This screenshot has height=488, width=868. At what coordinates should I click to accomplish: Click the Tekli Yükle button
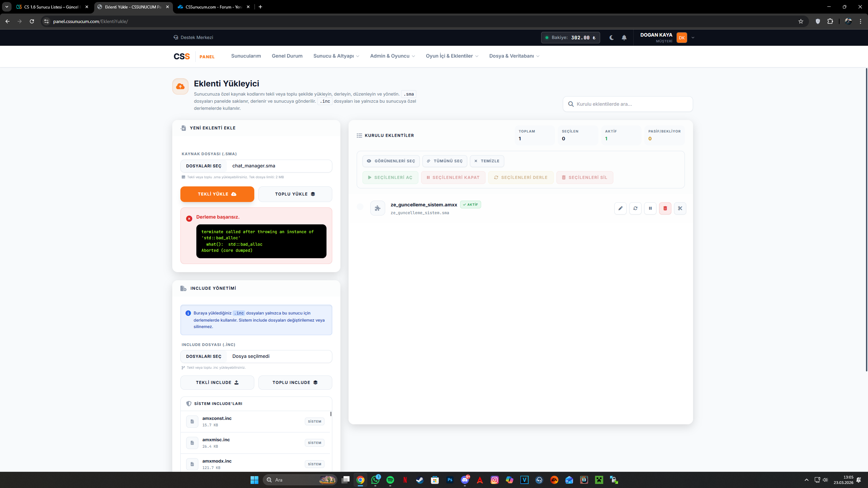click(x=217, y=194)
